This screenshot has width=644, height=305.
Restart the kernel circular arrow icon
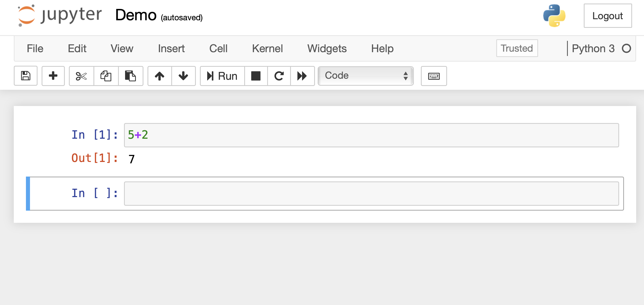point(279,76)
